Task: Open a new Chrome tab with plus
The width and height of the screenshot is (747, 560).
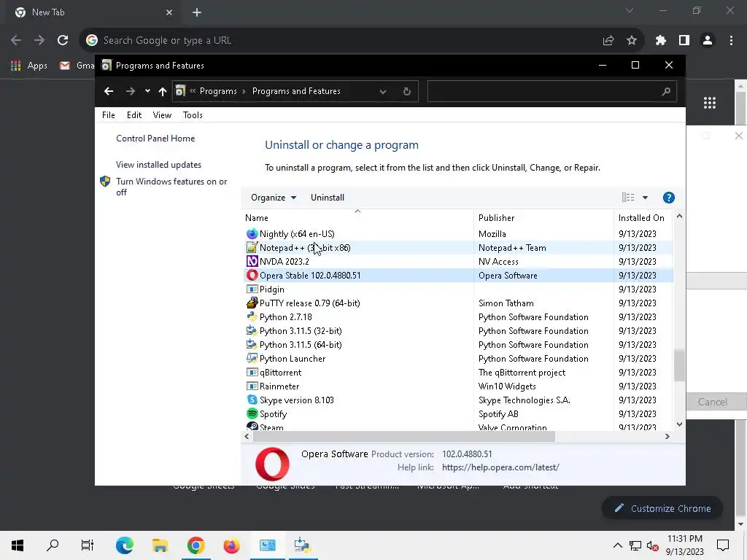Action: tap(197, 12)
